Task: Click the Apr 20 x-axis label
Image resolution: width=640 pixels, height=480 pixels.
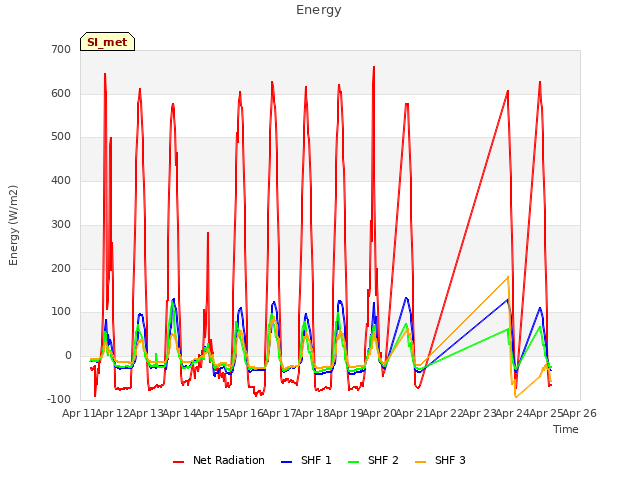Action: click(x=379, y=413)
